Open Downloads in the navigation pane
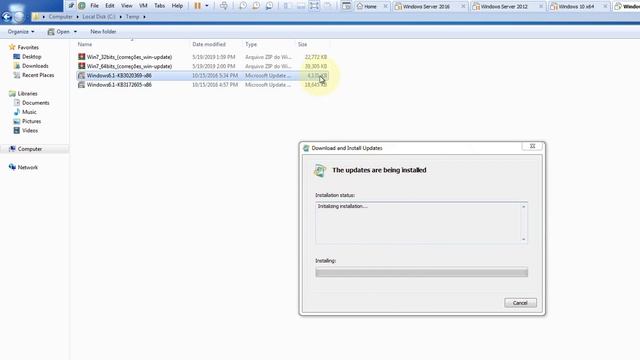This screenshot has height=360, width=640. click(35, 66)
